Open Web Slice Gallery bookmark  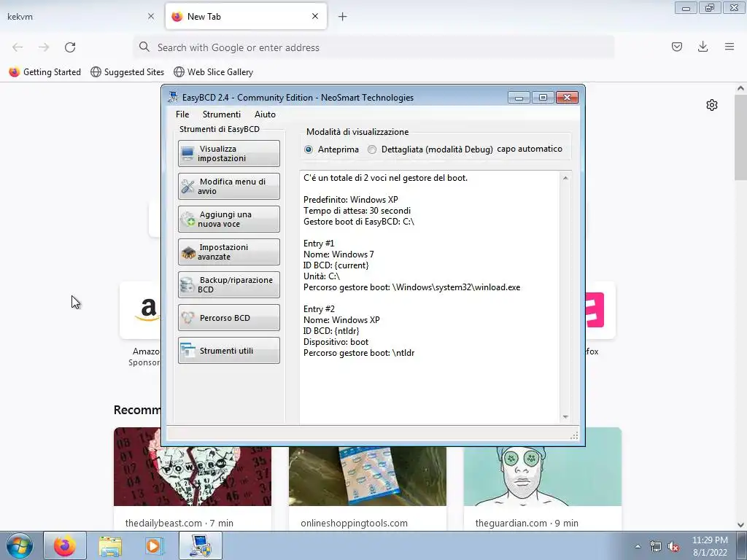[x=214, y=72]
